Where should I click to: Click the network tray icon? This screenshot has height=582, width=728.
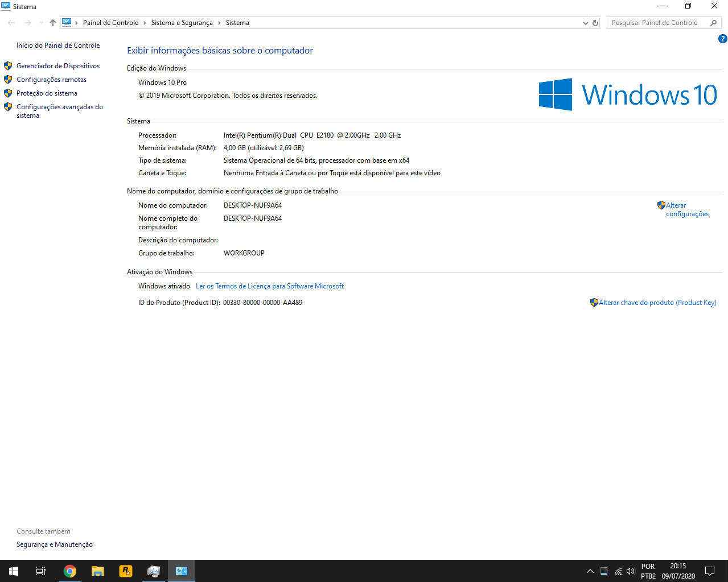click(x=618, y=571)
